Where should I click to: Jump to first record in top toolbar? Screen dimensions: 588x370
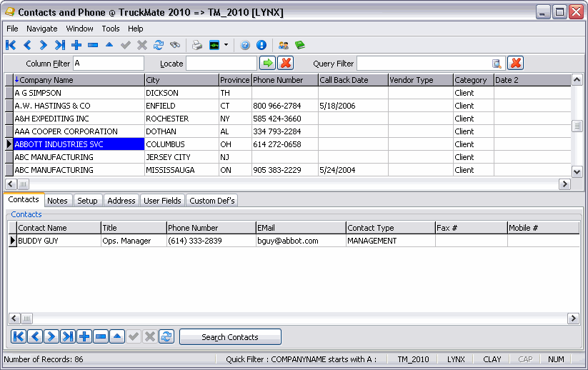pyautogui.click(x=10, y=45)
